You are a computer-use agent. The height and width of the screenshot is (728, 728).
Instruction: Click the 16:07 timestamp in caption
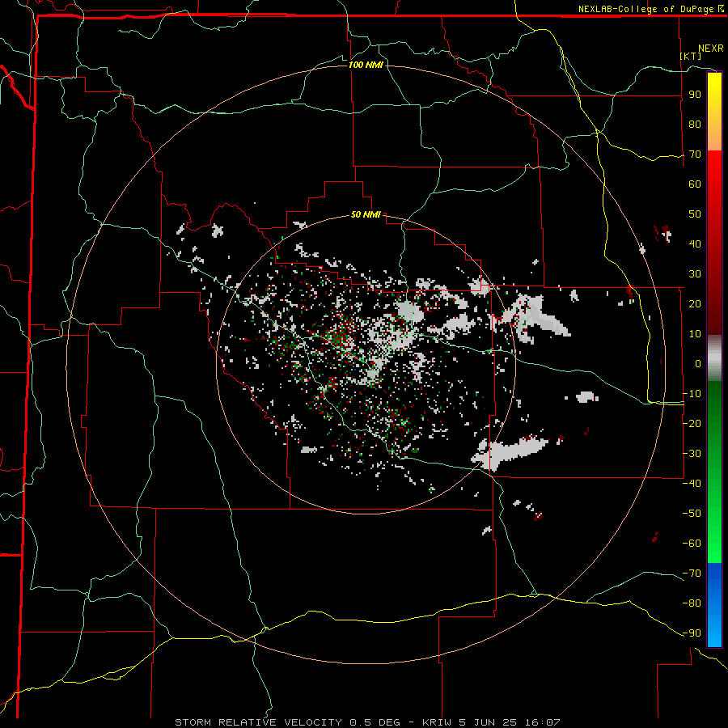(542, 722)
